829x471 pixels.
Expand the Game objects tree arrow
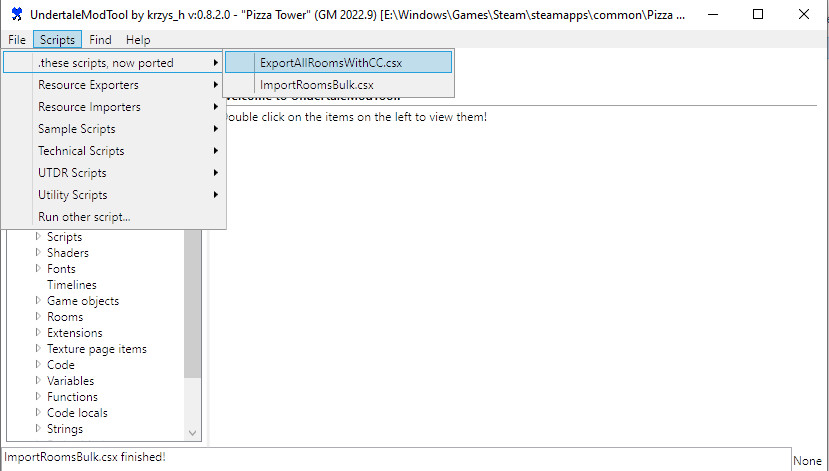click(38, 301)
